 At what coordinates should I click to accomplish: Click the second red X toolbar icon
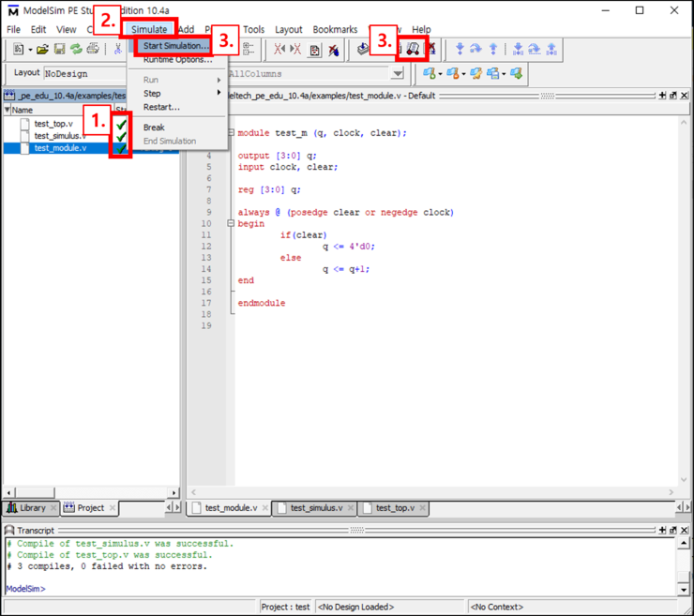click(295, 49)
